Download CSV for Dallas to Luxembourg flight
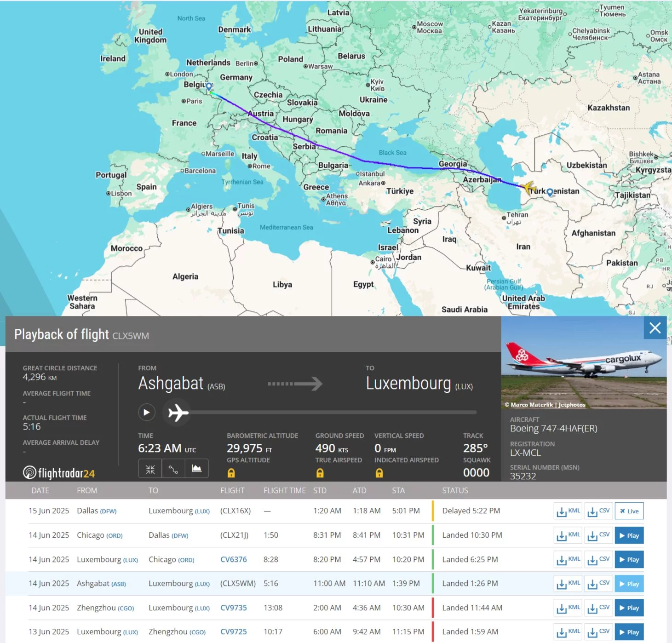This screenshot has height=643, width=672. tap(598, 511)
